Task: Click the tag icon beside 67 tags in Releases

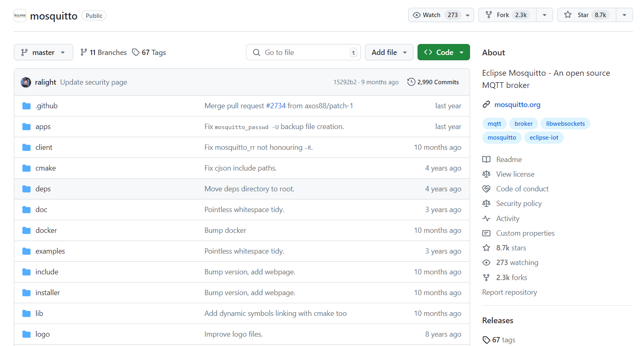Action: 486,340
